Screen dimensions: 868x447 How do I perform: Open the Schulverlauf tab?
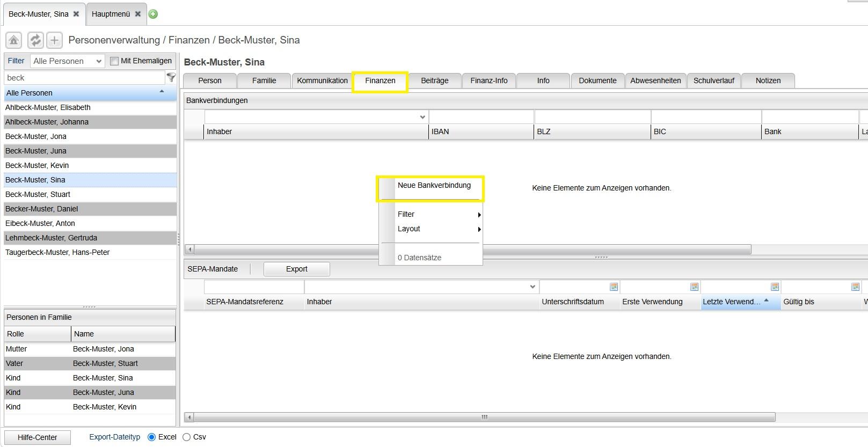pyautogui.click(x=714, y=80)
